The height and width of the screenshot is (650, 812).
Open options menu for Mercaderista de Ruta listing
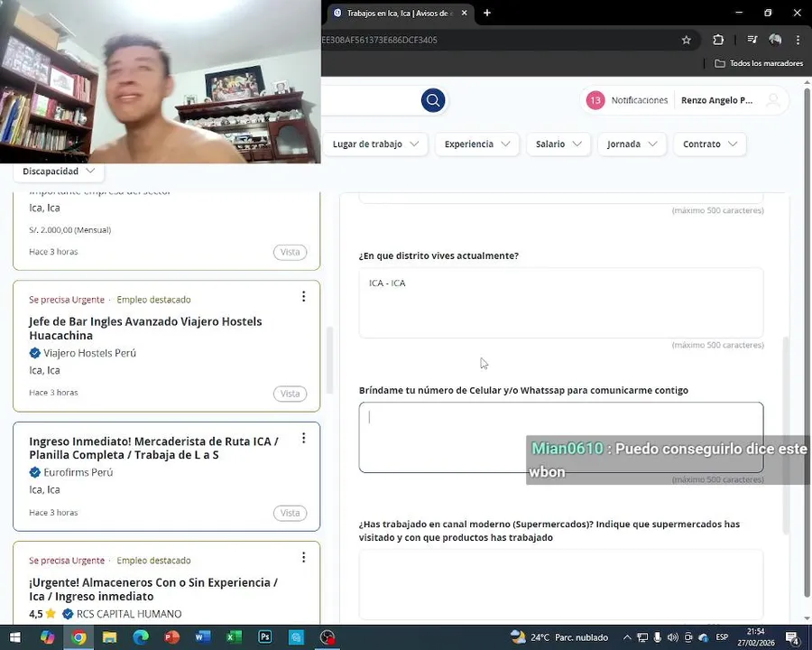[303, 438]
